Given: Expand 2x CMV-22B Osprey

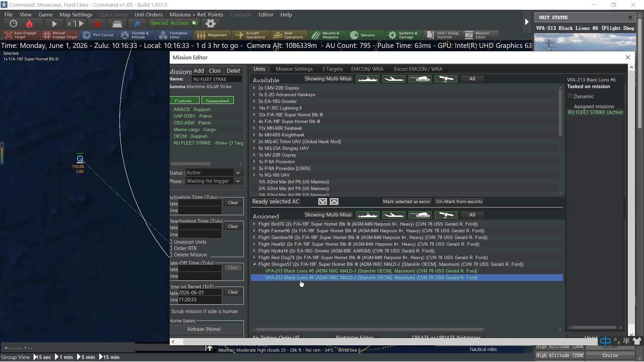Looking at the screenshot, I should 254,88.
